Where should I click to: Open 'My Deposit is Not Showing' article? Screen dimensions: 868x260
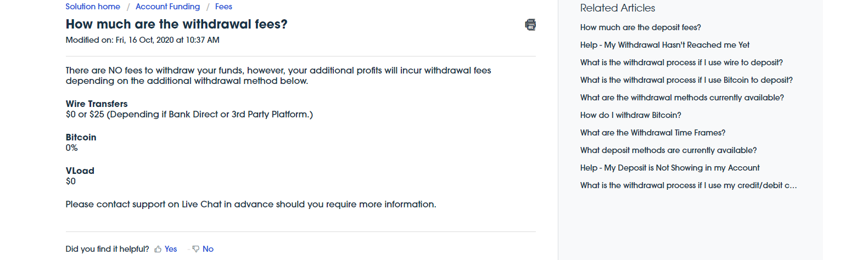(670, 168)
